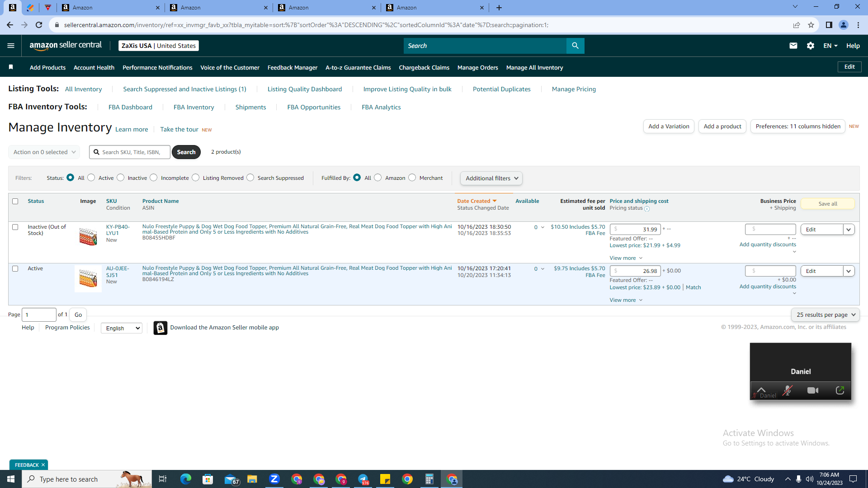Expand View more for the $31.99 product
This screenshot has width=868, height=488.
coord(626,258)
